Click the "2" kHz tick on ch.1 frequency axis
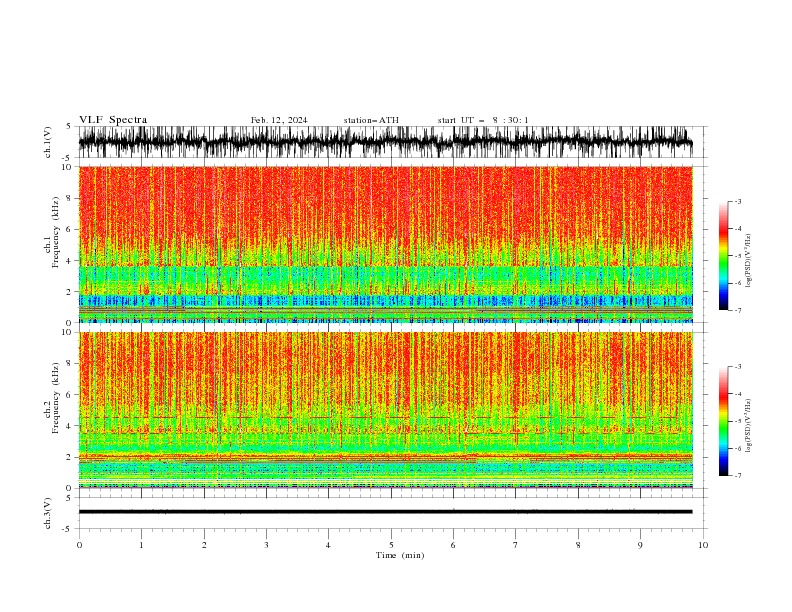This screenshot has height=612, width=792. [71, 292]
